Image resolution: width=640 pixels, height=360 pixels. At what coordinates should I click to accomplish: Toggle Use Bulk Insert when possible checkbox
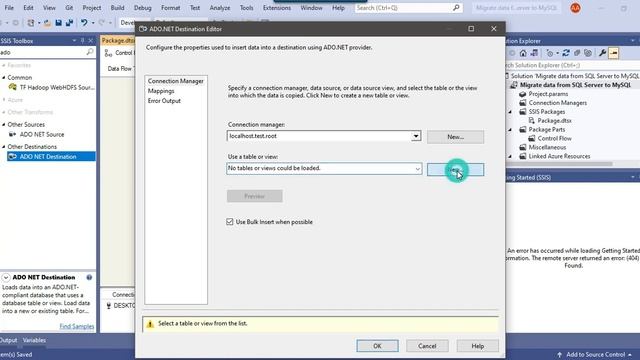coord(230,222)
